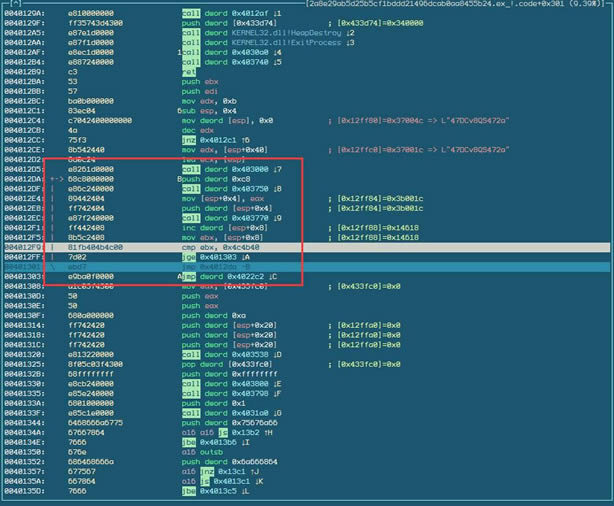Click the call dword 0x4031a0 instruction
Screen dimensions: 614x506
(x=225, y=411)
